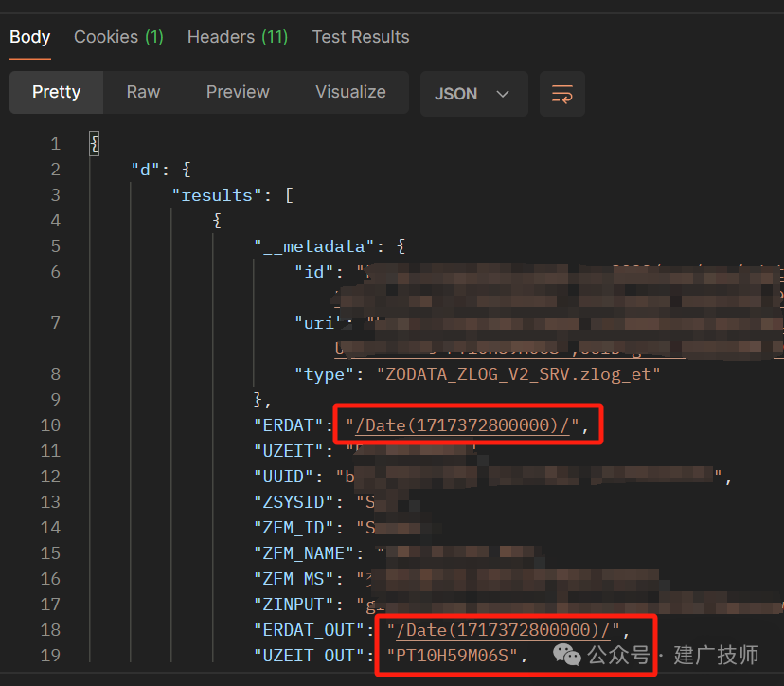Open the JSON format dropdown
Screen dimensions: 784x686
click(x=473, y=94)
